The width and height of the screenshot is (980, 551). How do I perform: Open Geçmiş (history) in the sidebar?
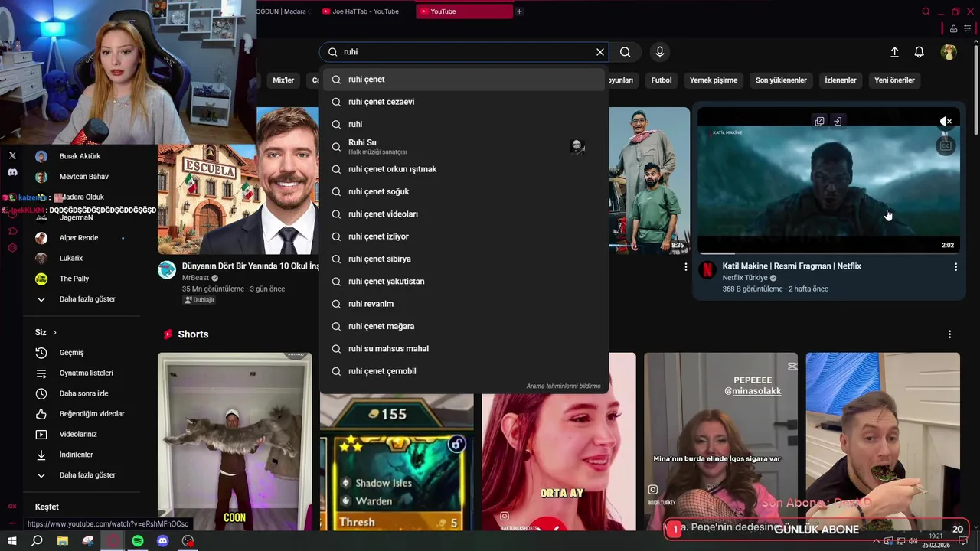(x=81, y=353)
